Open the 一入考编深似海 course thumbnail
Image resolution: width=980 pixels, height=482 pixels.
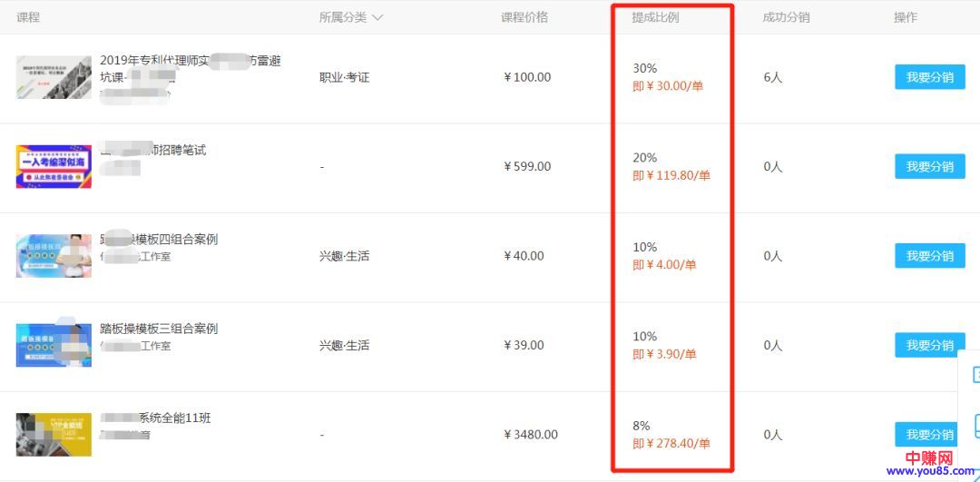tap(54, 166)
